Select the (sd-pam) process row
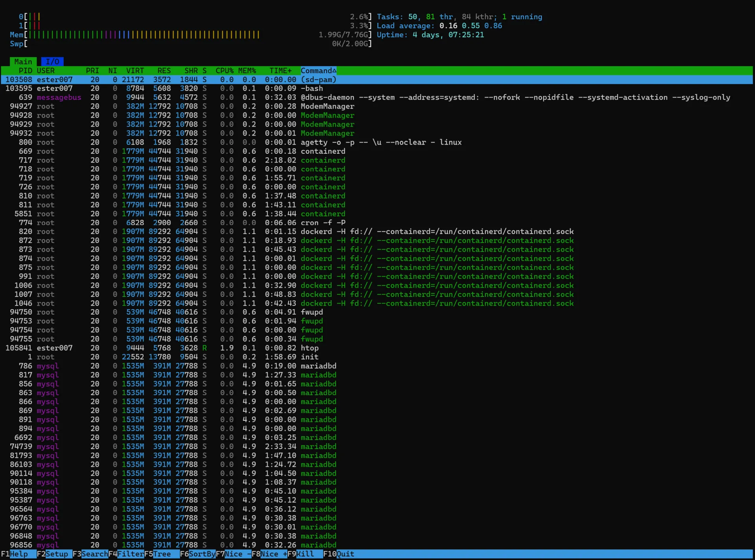 coord(377,80)
